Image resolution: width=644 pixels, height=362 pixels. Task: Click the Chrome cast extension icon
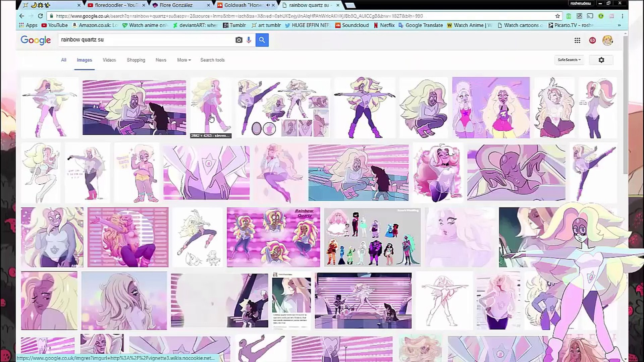click(x=590, y=16)
